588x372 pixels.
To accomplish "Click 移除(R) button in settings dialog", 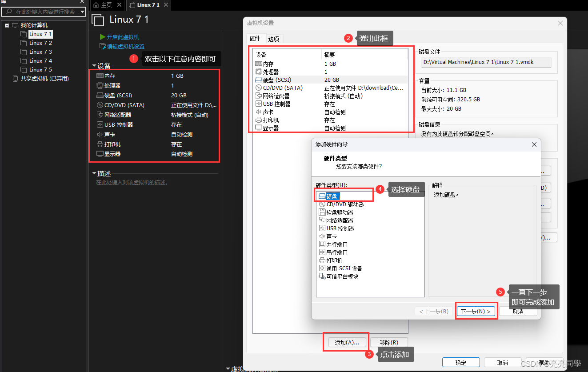I will click(x=389, y=343).
